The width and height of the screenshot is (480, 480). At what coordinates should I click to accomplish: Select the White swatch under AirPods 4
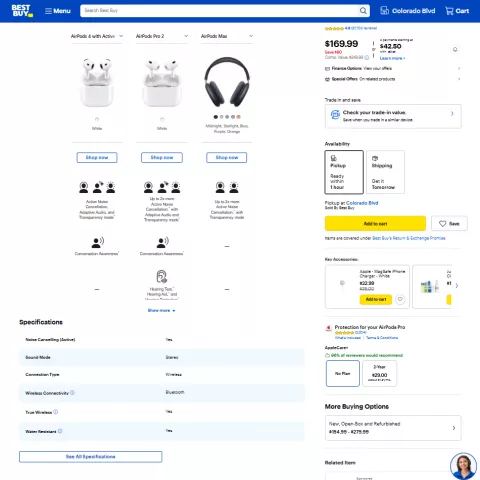[x=97, y=119]
